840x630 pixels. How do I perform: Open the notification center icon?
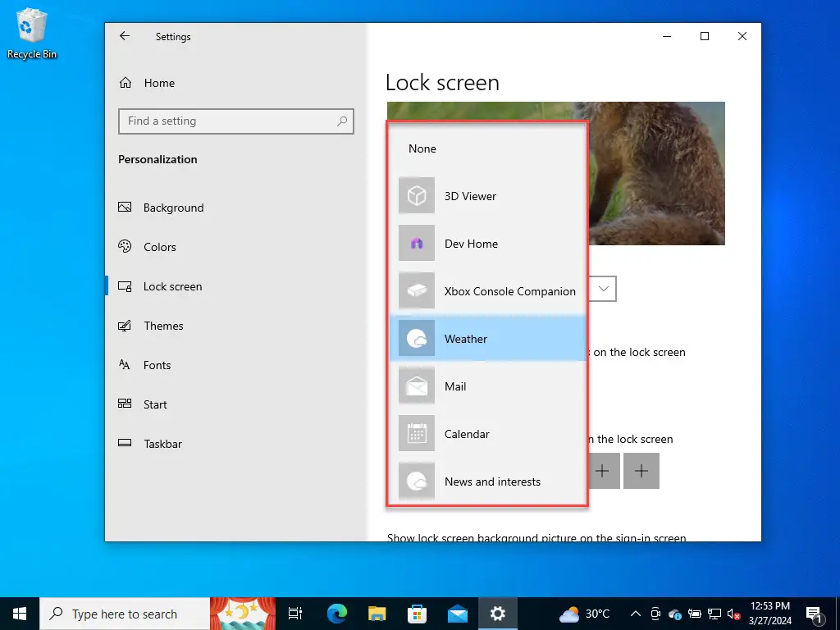click(814, 614)
